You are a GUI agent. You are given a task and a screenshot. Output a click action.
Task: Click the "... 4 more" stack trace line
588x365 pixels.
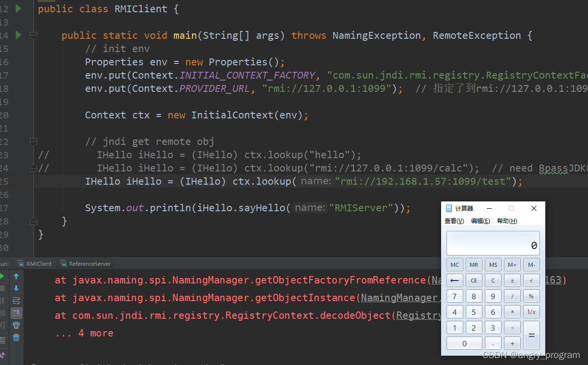pos(84,333)
